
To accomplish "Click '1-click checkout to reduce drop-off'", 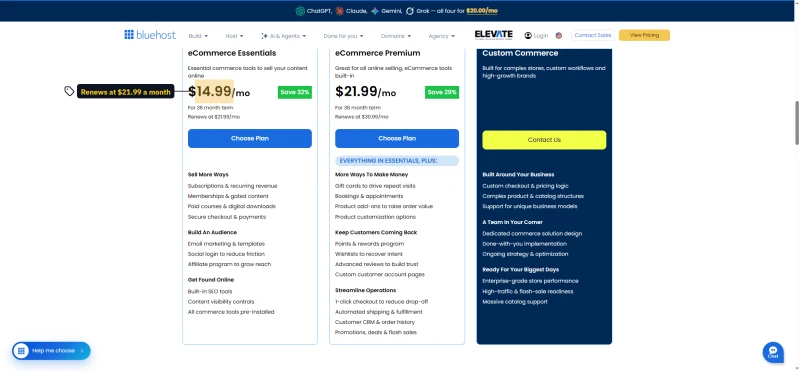I will click(x=382, y=302).
